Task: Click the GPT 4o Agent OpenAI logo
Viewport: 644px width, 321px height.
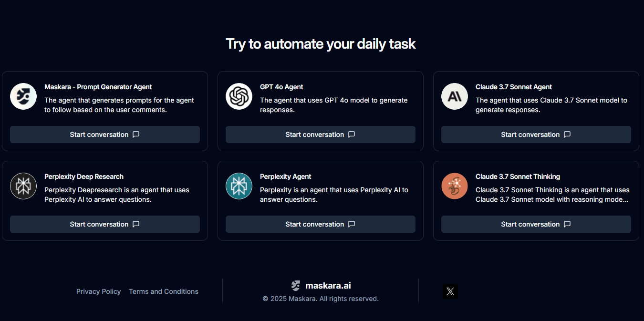Action: [x=239, y=96]
